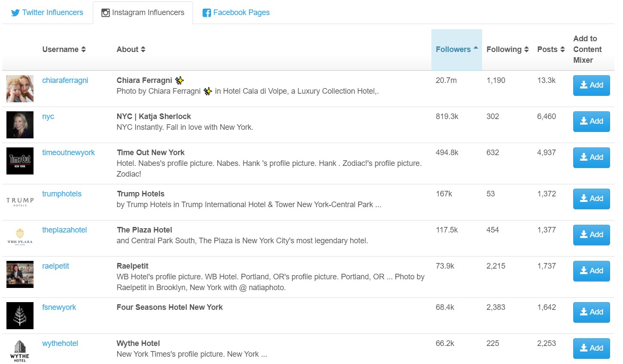
Task: Add trumphotels to Content Mixer
Action: pyautogui.click(x=591, y=199)
